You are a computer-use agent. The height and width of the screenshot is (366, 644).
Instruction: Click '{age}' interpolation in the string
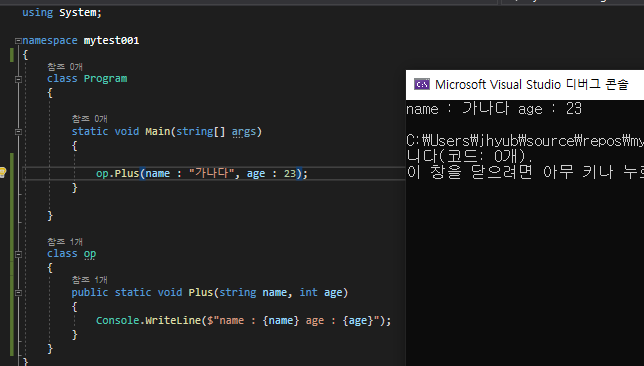[358, 320]
